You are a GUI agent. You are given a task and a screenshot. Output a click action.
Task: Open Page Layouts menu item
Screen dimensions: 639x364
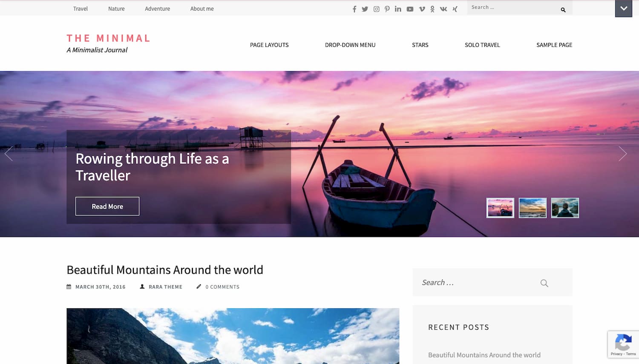(x=269, y=45)
